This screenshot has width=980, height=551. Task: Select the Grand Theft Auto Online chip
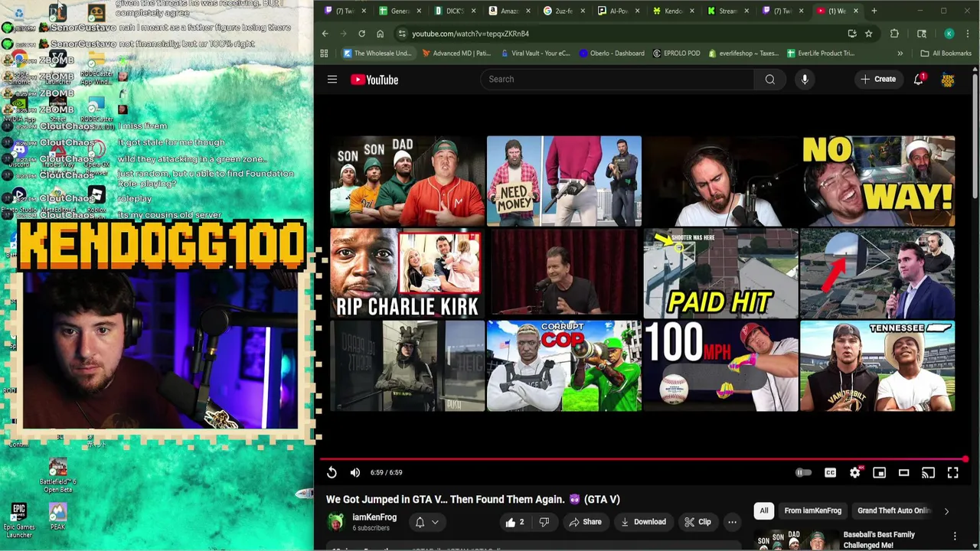point(893,510)
